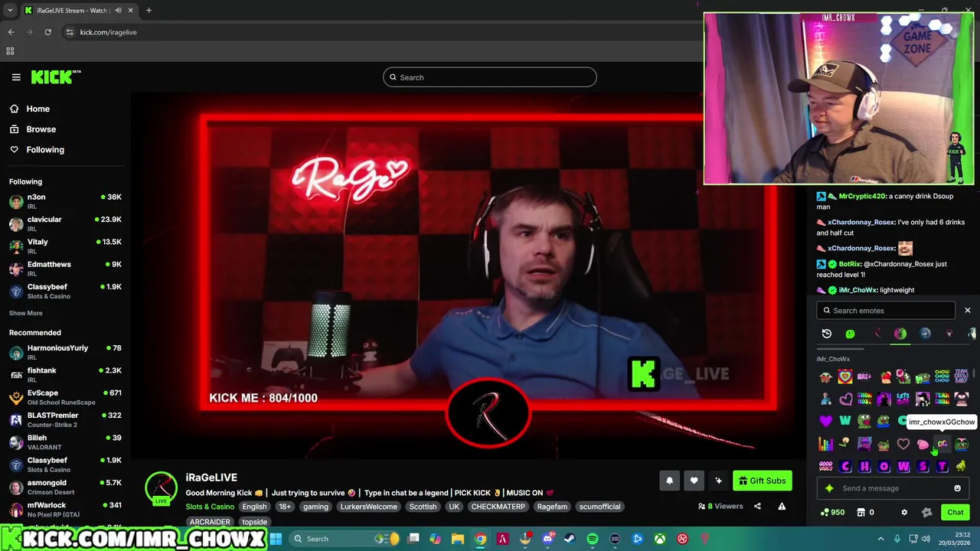Open fishtank recommended channel

coord(65,374)
